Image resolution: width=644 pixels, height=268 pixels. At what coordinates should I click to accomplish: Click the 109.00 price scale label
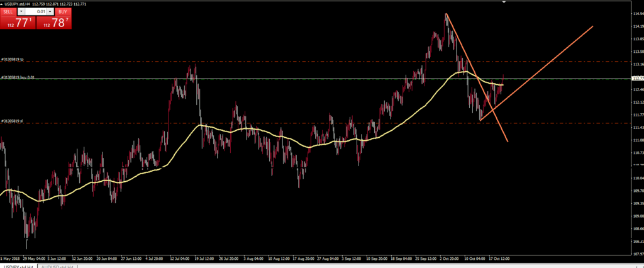(638, 216)
